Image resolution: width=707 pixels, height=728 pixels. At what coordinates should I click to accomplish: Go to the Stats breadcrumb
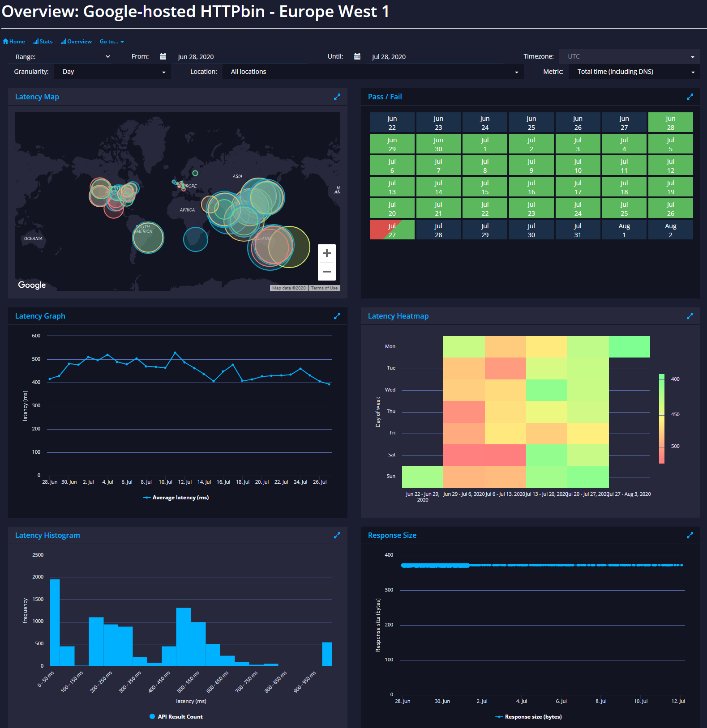coord(43,42)
